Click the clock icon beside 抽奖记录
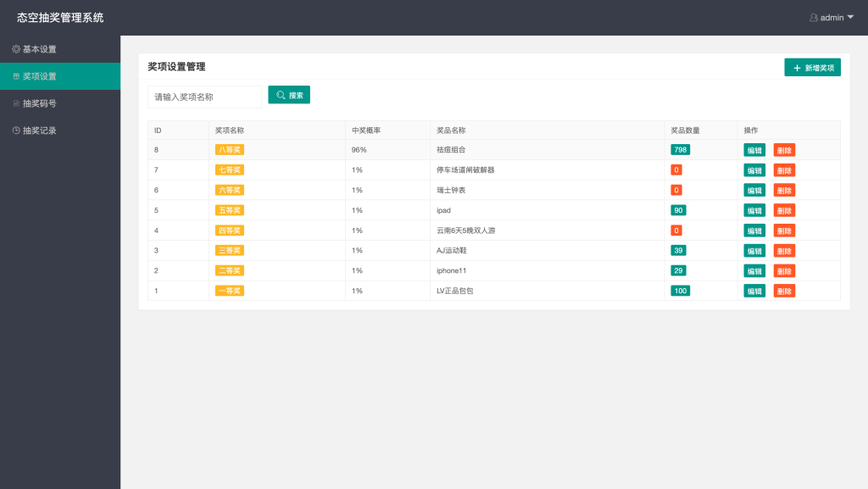 (16, 131)
